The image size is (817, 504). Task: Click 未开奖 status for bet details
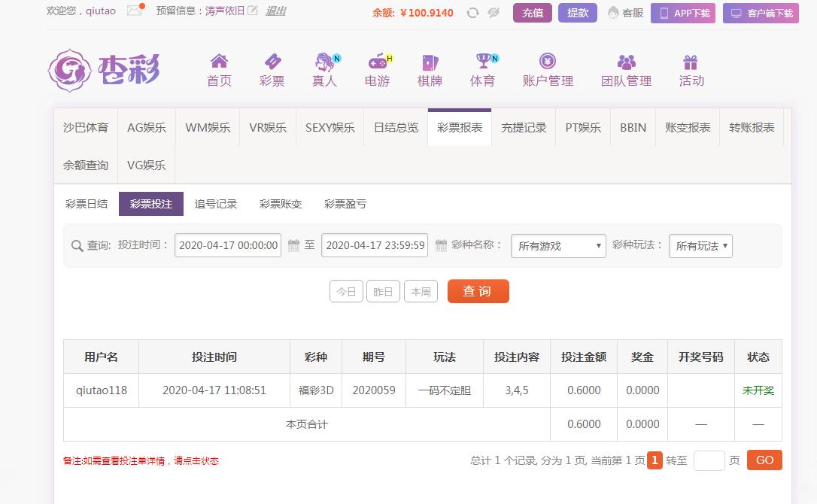click(x=758, y=390)
